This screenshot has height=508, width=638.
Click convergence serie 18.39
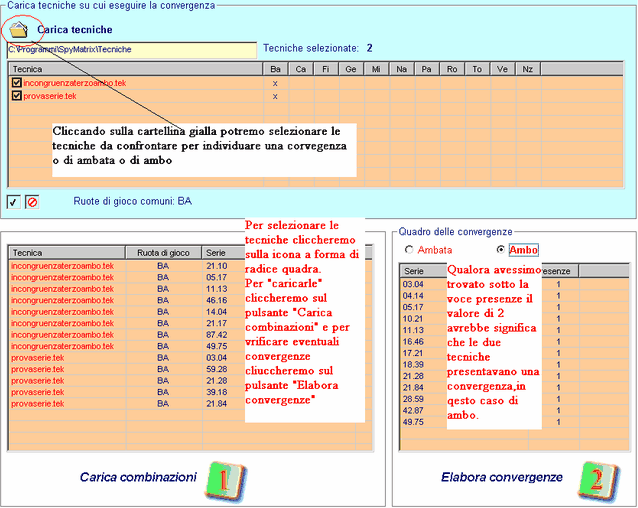coord(413,364)
